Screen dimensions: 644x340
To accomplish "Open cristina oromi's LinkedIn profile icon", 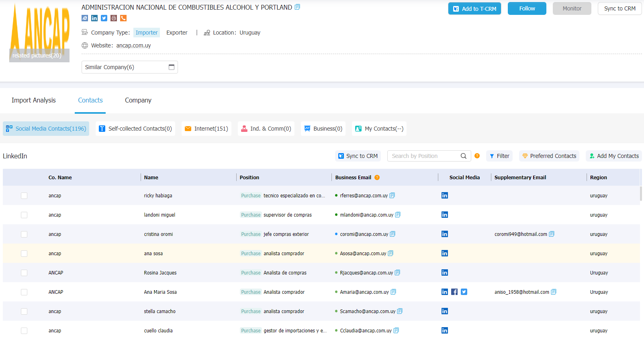I will [445, 234].
